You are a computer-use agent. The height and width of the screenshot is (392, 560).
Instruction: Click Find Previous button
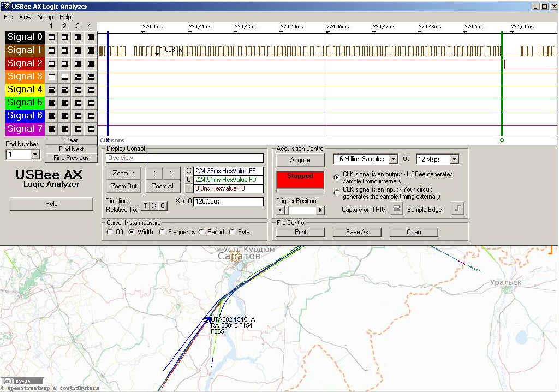[x=71, y=158]
